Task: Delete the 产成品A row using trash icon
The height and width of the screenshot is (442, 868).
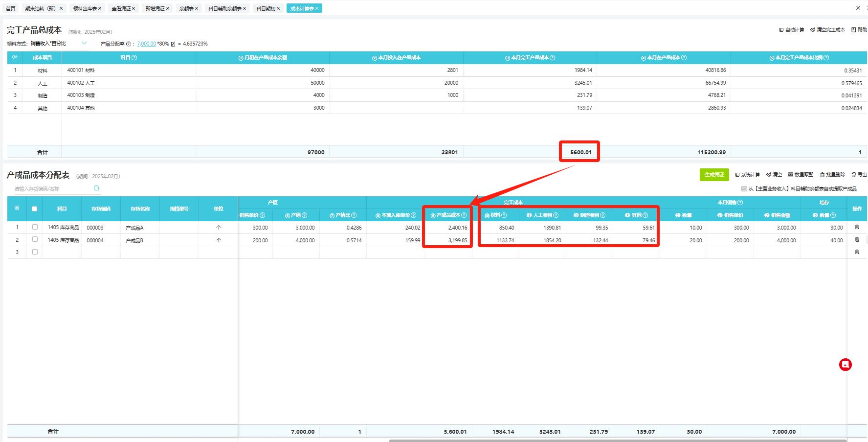Action: coord(857,227)
